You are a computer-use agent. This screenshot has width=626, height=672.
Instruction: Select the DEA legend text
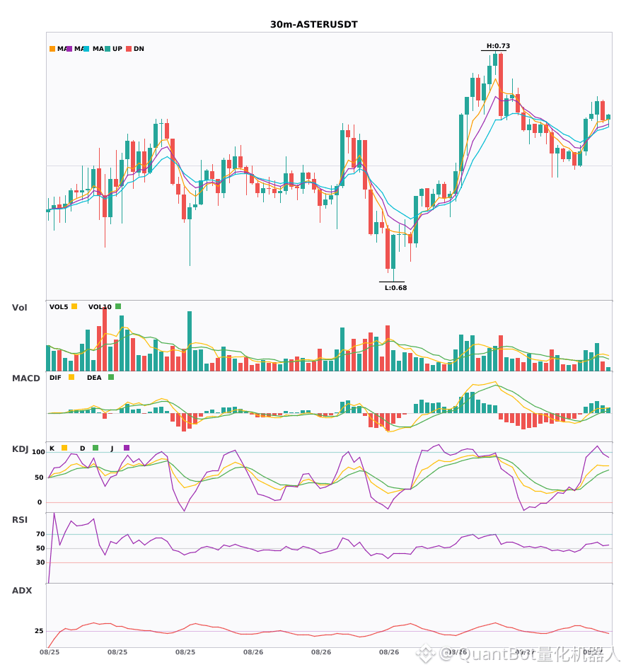coord(94,378)
